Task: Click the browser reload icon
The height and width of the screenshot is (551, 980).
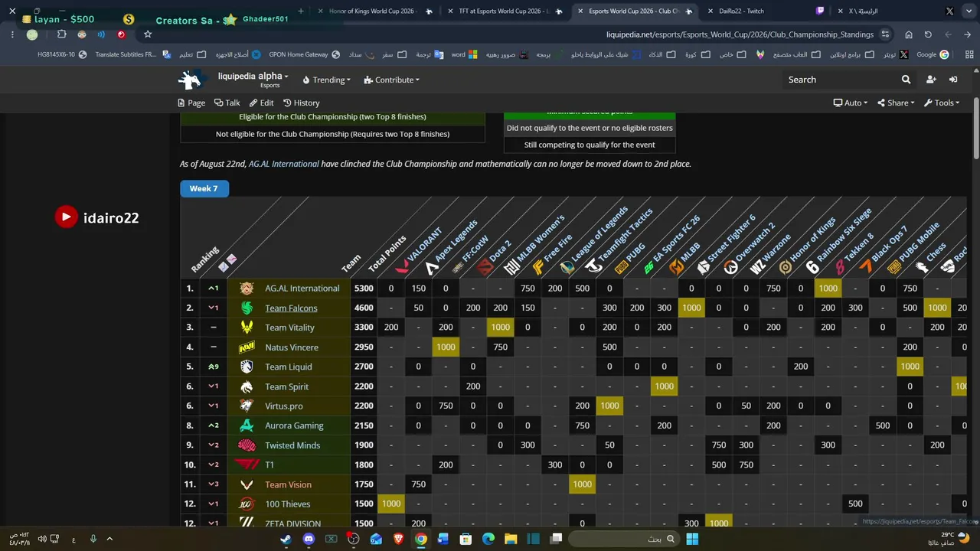Action: (x=928, y=34)
